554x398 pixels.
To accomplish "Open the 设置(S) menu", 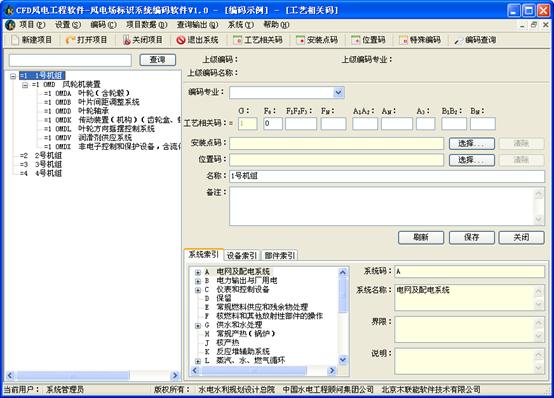I will pos(67,25).
